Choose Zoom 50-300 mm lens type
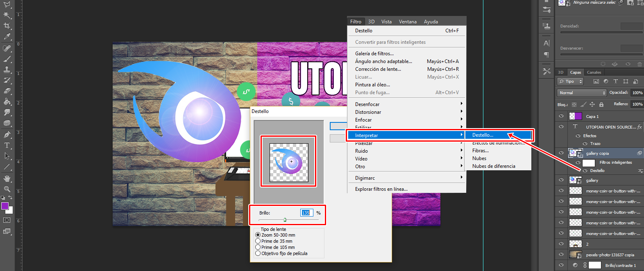This screenshot has height=271, width=644. click(x=258, y=235)
